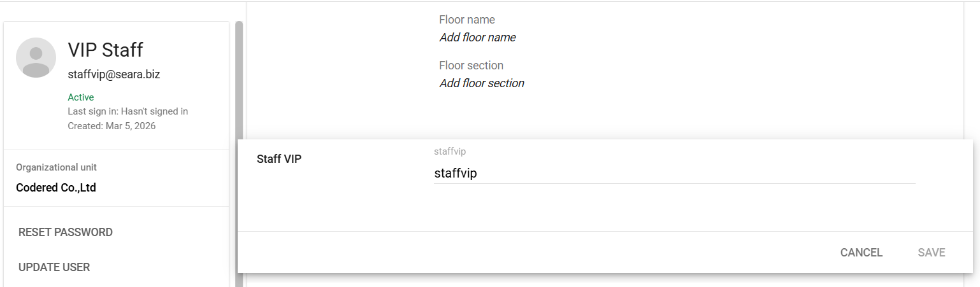
Task: Click the staffvip@seara.biz email address
Action: click(113, 74)
